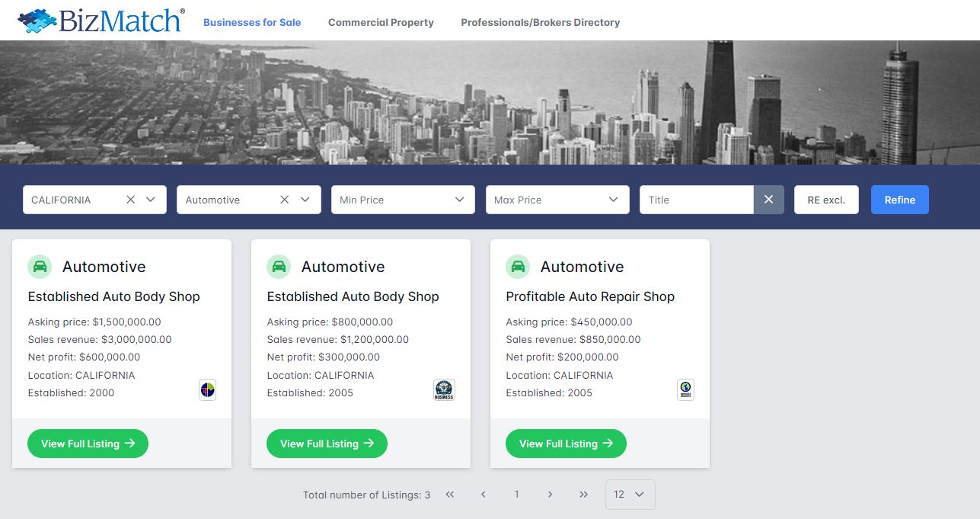Viewport: 980px width, 519px height.
Task: Go to the next results page
Action: point(550,495)
